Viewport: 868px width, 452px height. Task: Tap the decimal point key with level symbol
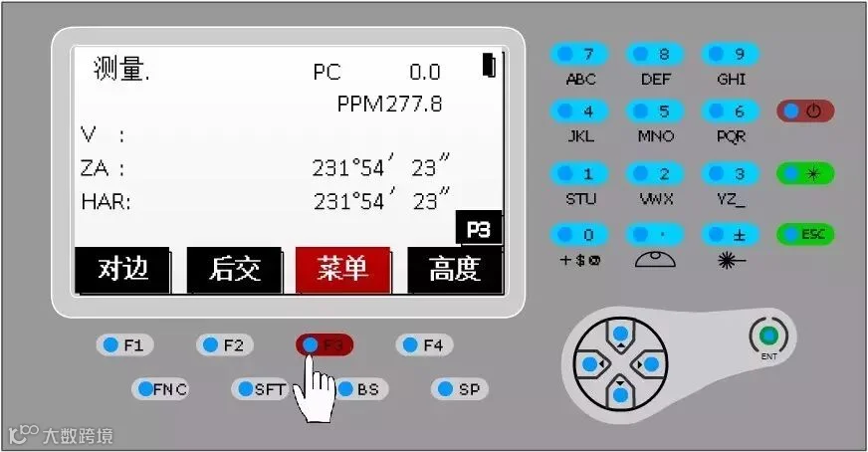(654, 234)
